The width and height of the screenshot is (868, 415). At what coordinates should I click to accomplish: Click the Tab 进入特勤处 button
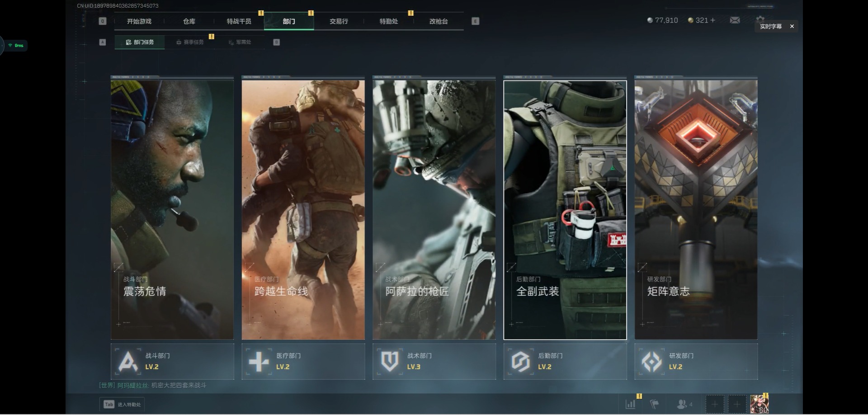click(x=122, y=405)
